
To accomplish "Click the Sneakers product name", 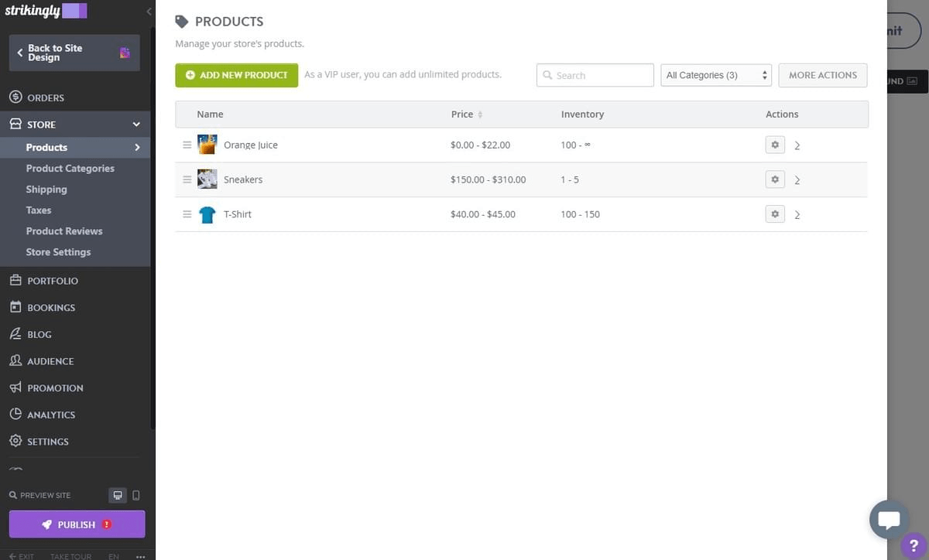I will 243,179.
